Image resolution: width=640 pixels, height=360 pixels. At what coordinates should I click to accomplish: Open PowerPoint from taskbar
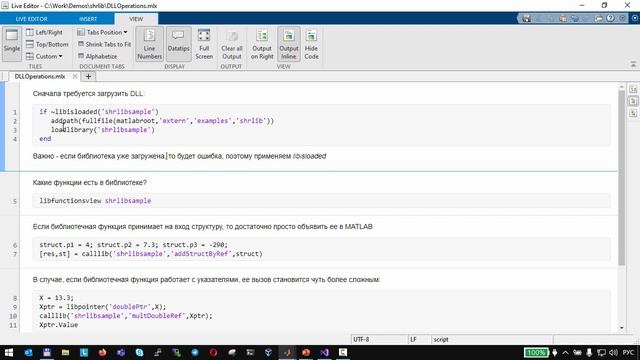(x=306, y=353)
